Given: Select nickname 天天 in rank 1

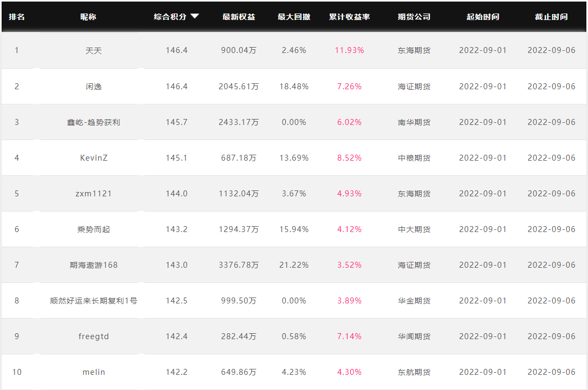Looking at the screenshot, I should point(94,51).
